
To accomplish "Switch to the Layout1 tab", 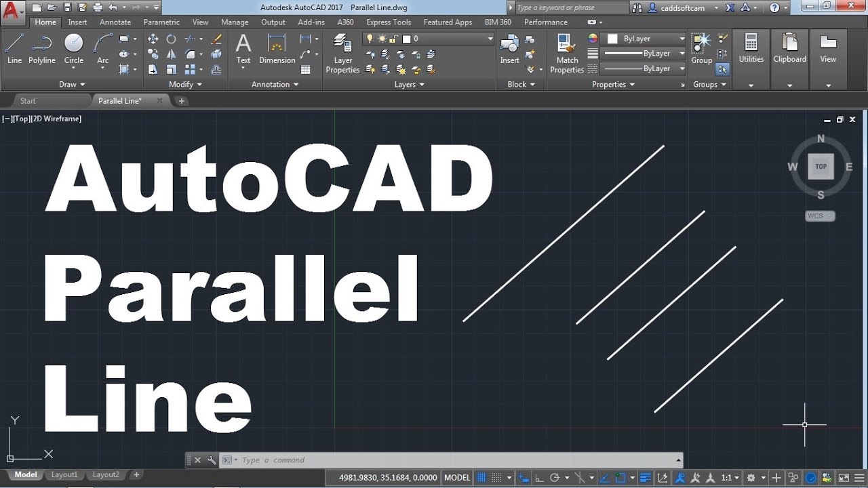I will (64, 475).
